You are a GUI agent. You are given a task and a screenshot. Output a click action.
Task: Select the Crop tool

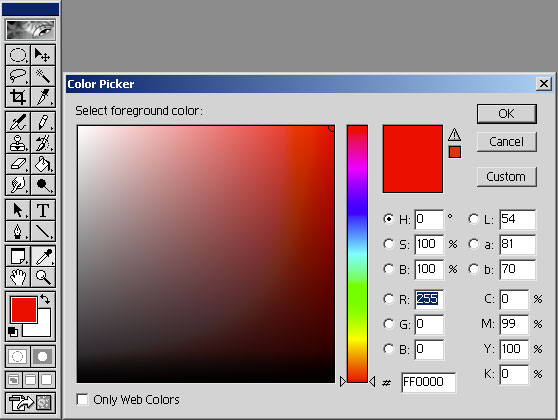(x=18, y=97)
